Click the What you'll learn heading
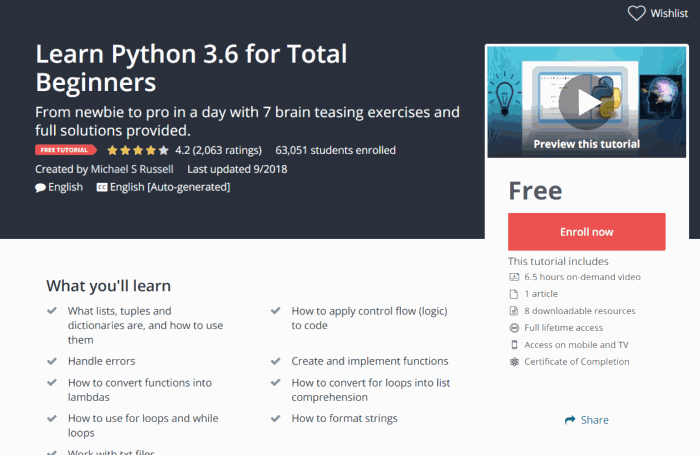Image resolution: width=700 pixels, height=455 pixels. pos(108,286)
